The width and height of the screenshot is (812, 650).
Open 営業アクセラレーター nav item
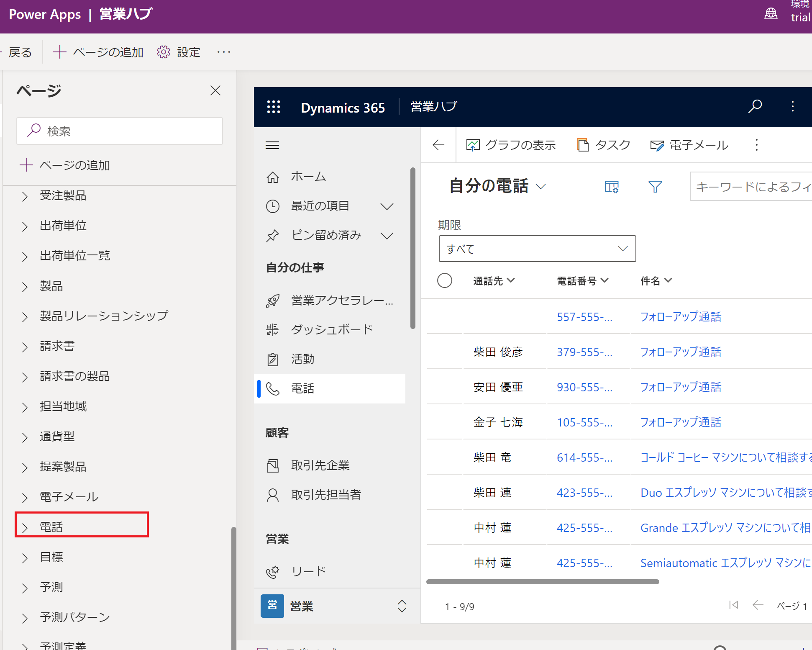330,300
